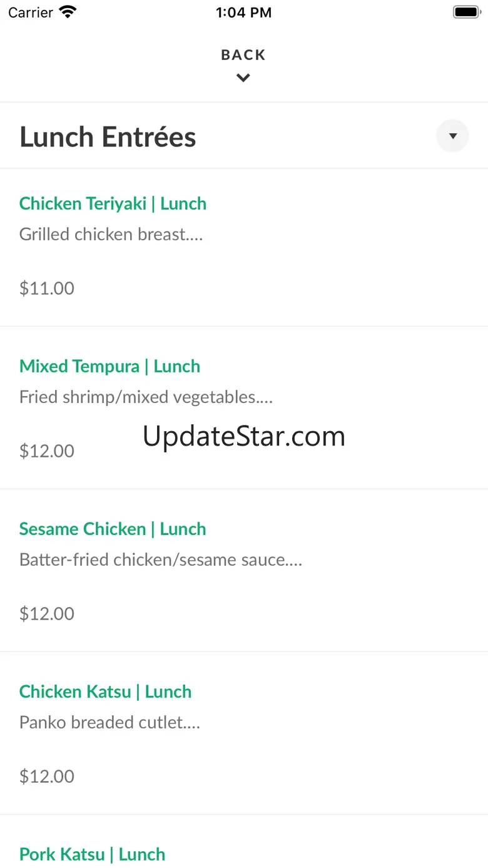Tap the Wi-Fi icon in status bar
Viewport: 488px width, 868px height.
pyautogui.click(x=67, y=12)
